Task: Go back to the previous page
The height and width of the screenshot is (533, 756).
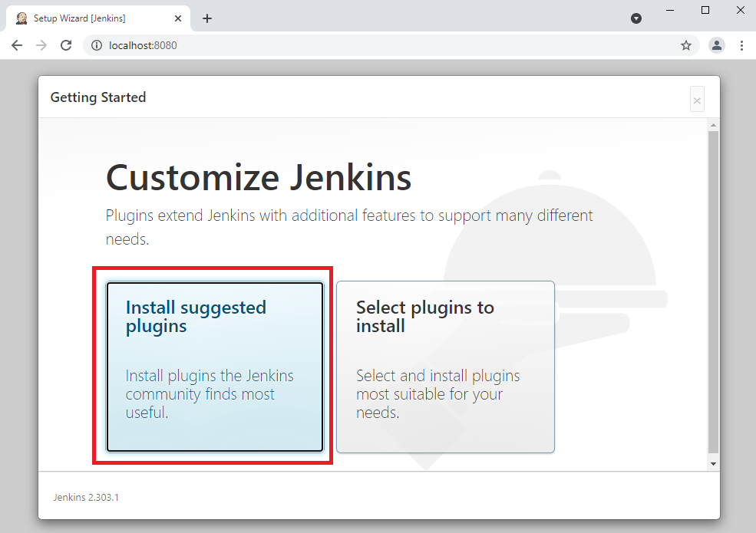Action: 17,45
